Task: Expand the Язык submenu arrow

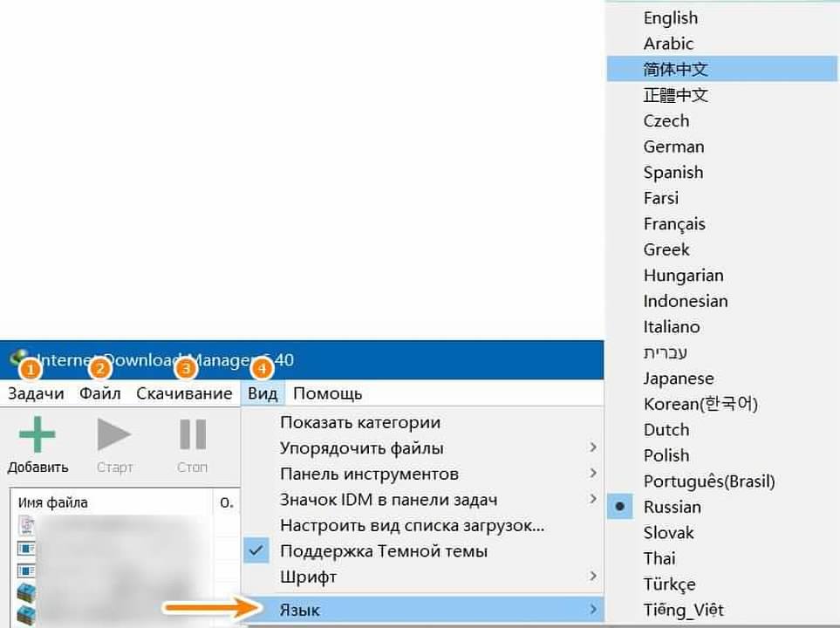Action: (x=592, y=609)
